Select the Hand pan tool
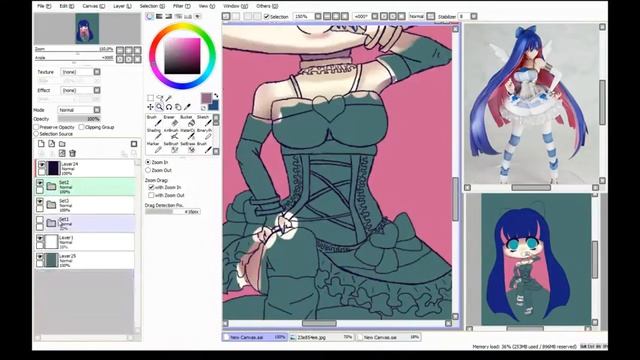This screenshot has height=360, width=640. tap(178, 107)
